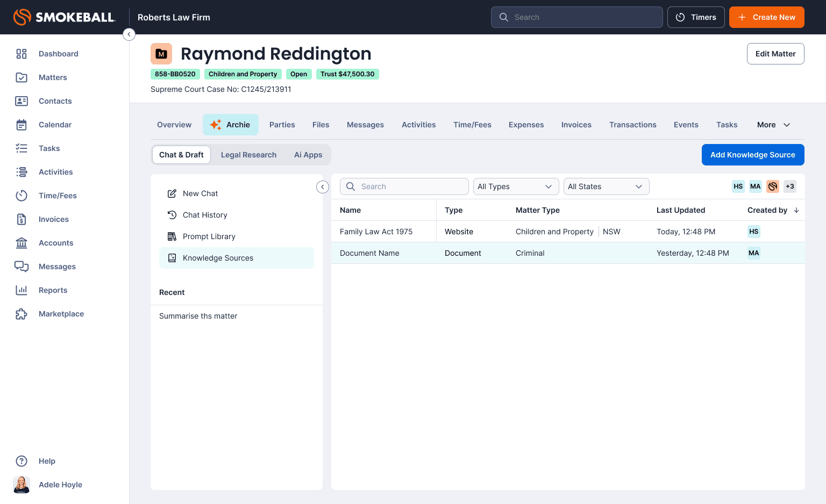Image resolution: width=826 pixels, height=504 pixels.
Task: Click the matter type M icon
Action: 161,54
